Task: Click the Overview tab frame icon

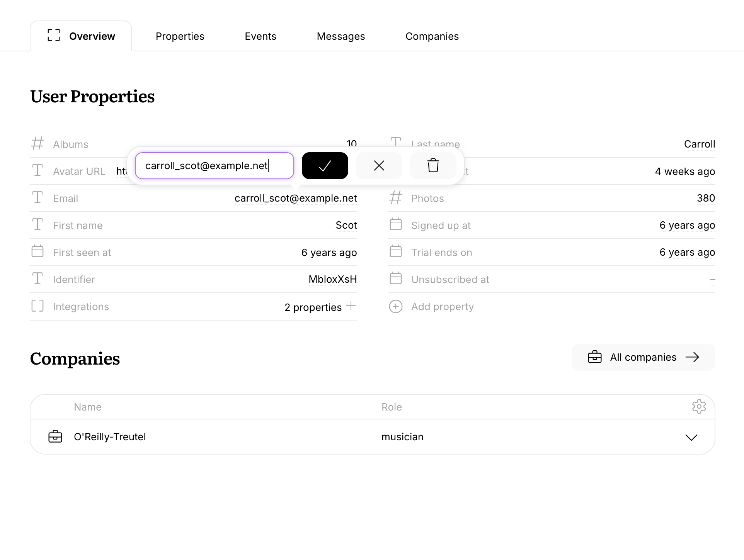Action: click(54, 35)
